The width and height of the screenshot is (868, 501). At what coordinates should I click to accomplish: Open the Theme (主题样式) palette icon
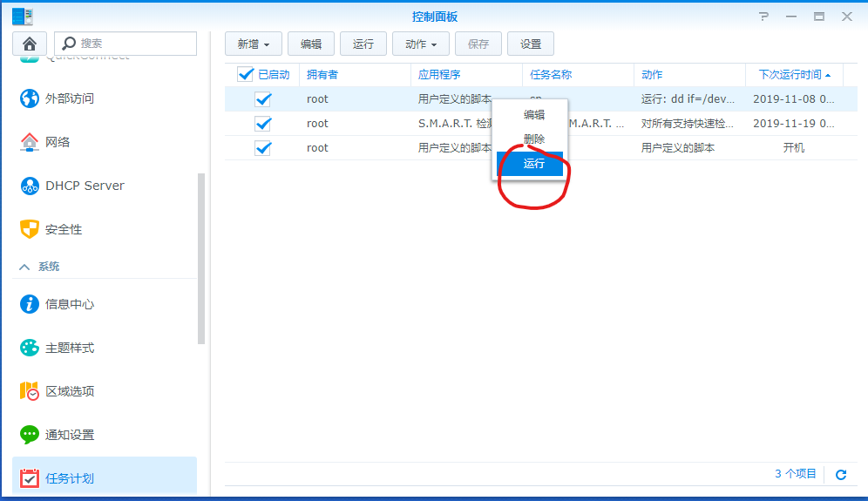[x=30, y=348]
